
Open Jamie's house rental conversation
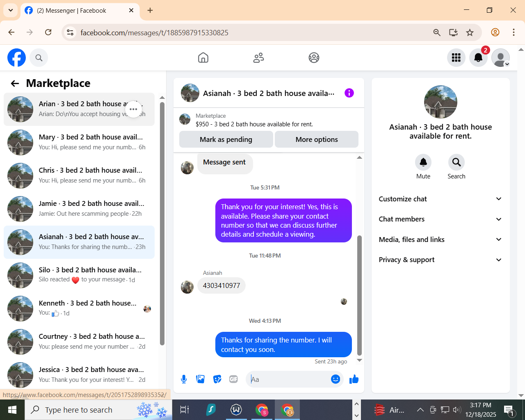(79, 209)
